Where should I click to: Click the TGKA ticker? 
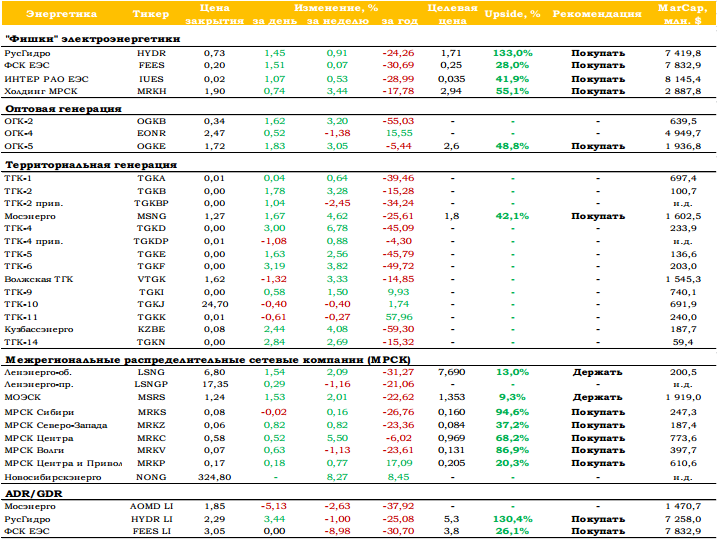[x=151, y=179]
